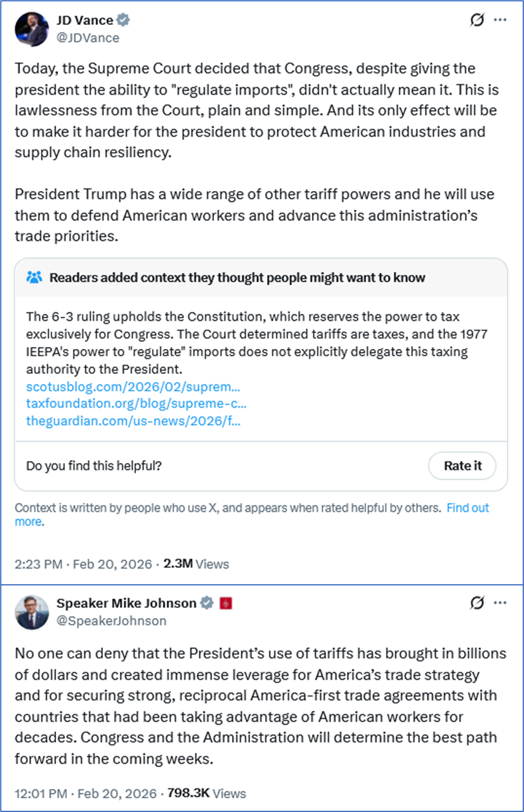Click JD Vance's profile avatar

coord(31,29)
